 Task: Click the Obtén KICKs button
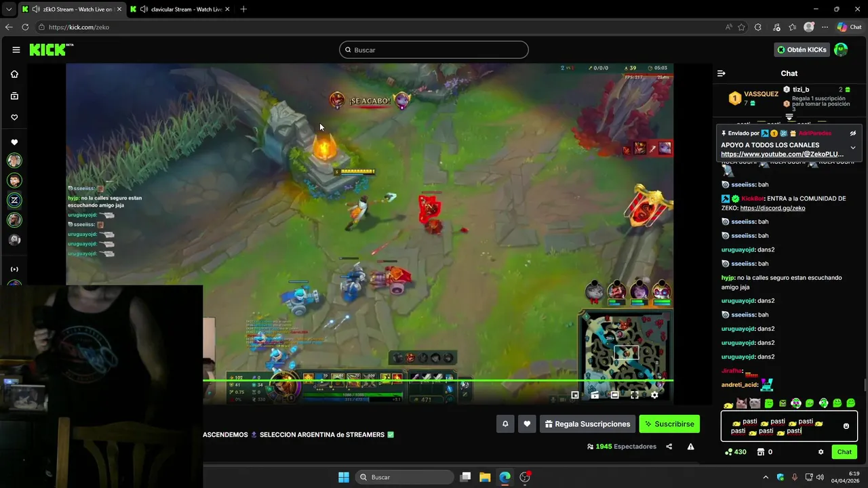pyautogui.click(x=802, y=49)
